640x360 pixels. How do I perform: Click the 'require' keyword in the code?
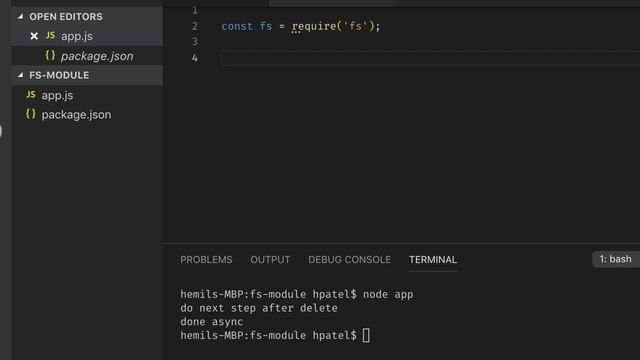pyautogui.click(x=314, y=27)
